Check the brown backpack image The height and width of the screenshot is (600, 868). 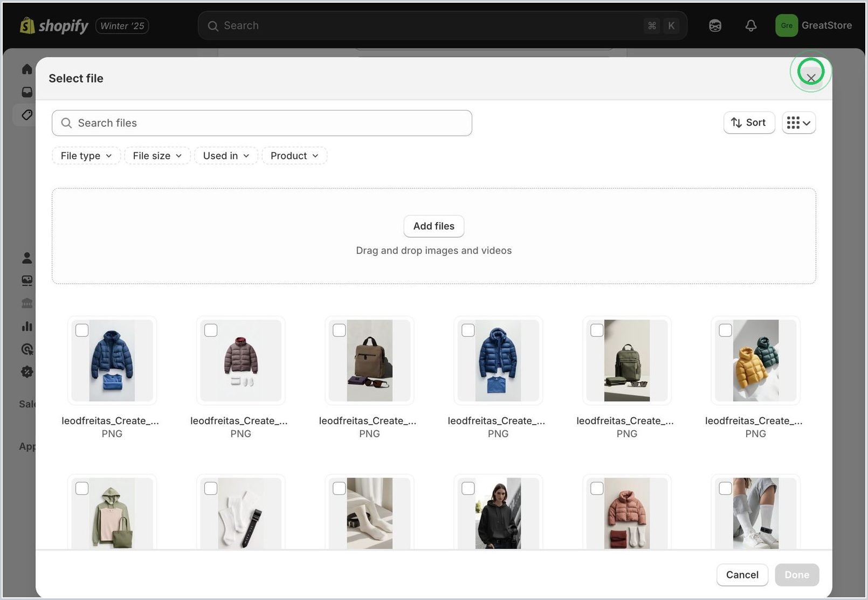(339, 330)
